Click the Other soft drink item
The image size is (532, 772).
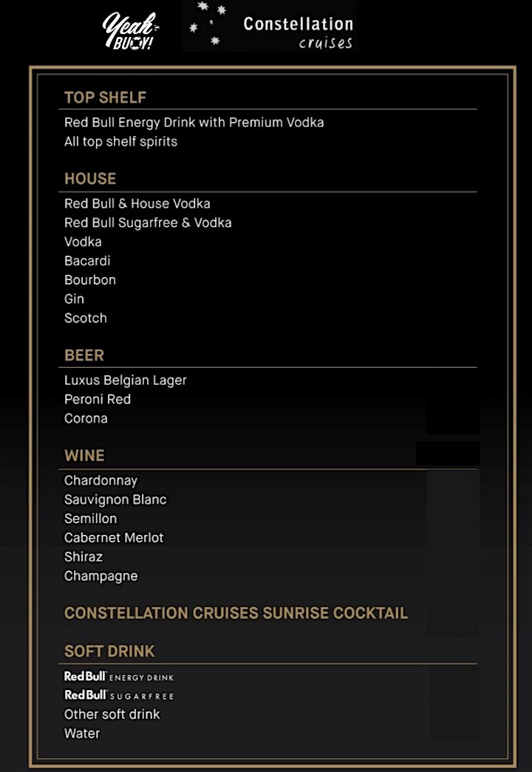coord(112,714)
